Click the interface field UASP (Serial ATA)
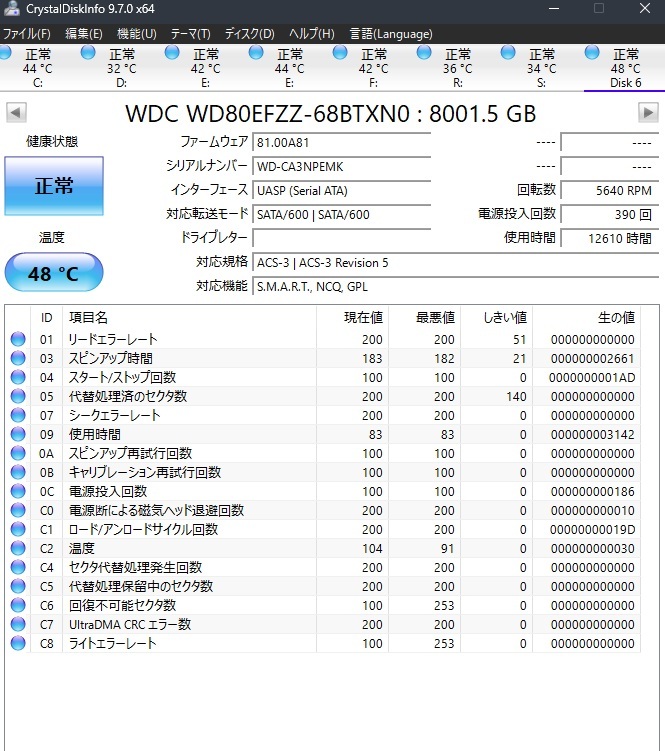The height and width of the screenshot is (751, 665). 342,190
